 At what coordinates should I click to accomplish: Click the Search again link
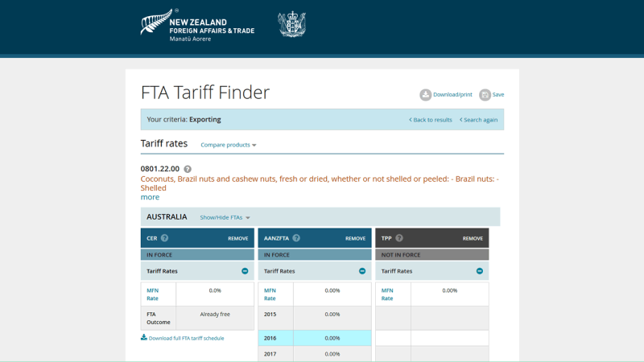[478, 120]
